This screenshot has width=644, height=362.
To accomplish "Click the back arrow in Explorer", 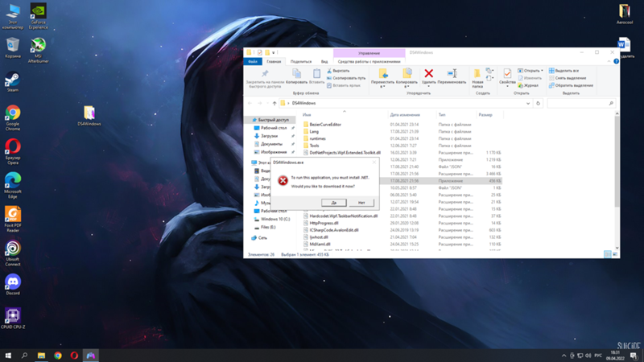I will point(250,104).
